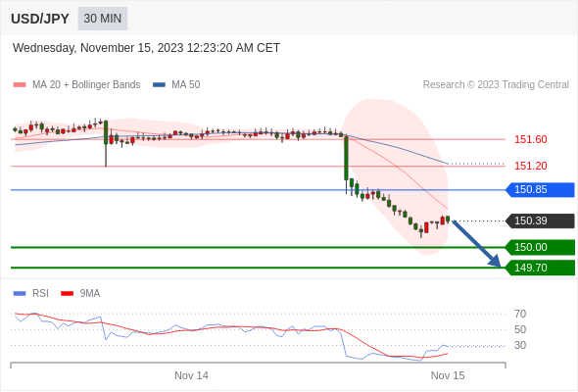This screenshot has height=392, width=578.
Task: Click the MA 20 + Bollinger Bands label
Action: pos(86,85)
